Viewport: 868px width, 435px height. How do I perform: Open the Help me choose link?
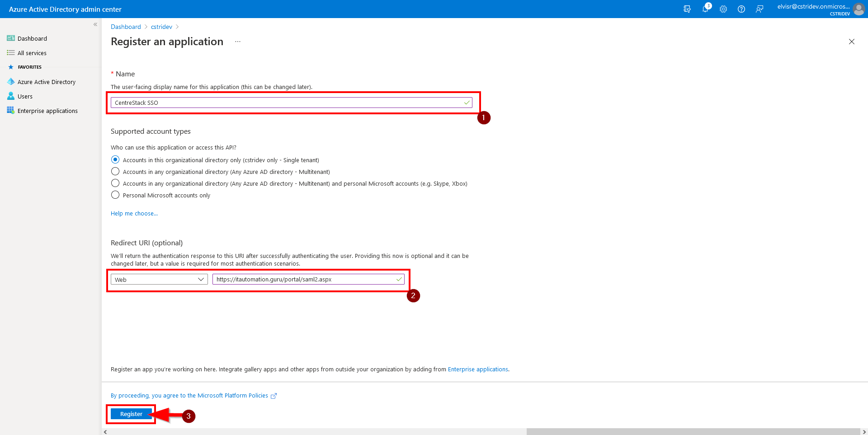click(x=134, y=213)
